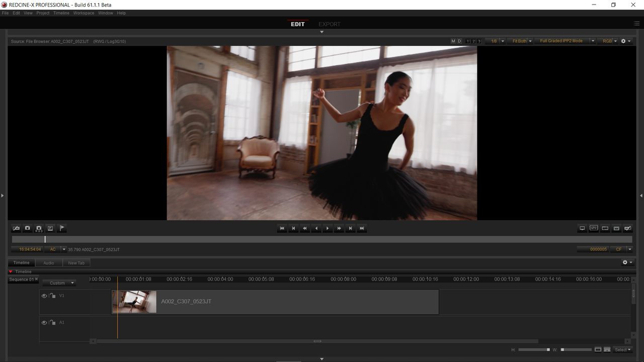Click the monitor display icon below the viewer
The width and height of the screenshot is (644, 362).
[x=582, y=228]
